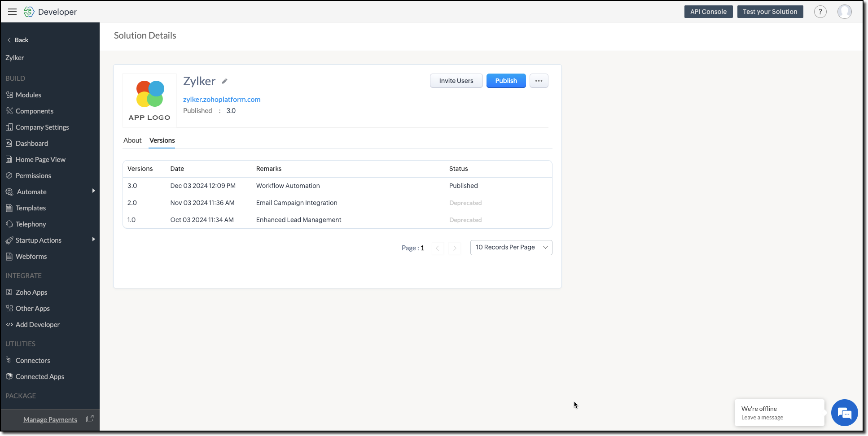The image size is (868, 436).
Task: Click the blue Publish button
Action: pyautogui.click(x=506, y=81)
